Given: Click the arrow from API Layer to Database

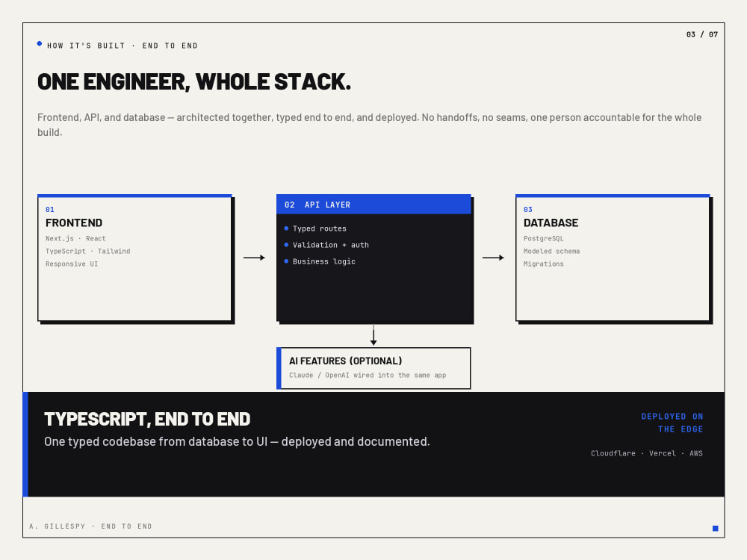Looking at the screenshot, I should tap(493, 258).
